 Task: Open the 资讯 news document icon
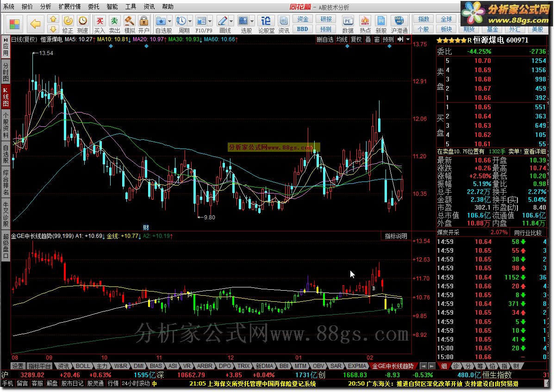click(x=283, y=25)
